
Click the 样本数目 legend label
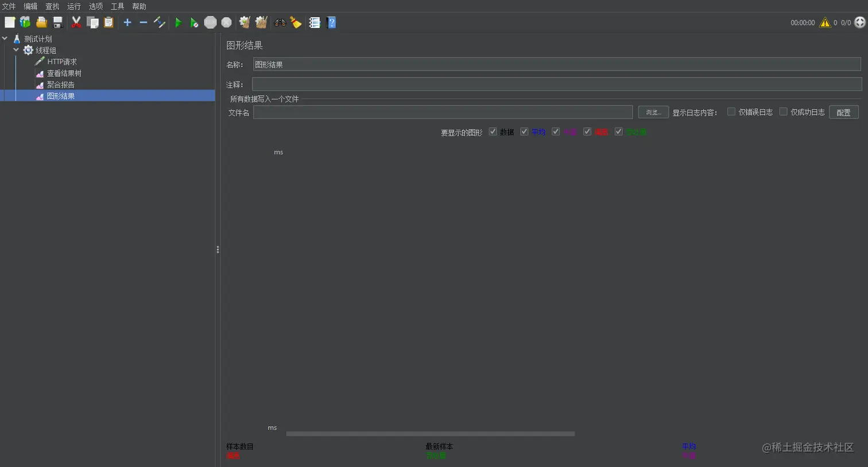coord(240,446)
